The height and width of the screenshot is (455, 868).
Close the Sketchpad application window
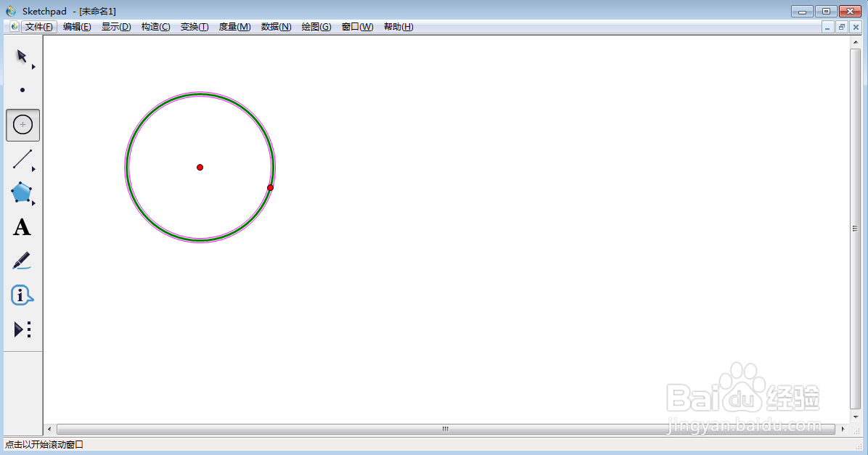pos(851,11)
